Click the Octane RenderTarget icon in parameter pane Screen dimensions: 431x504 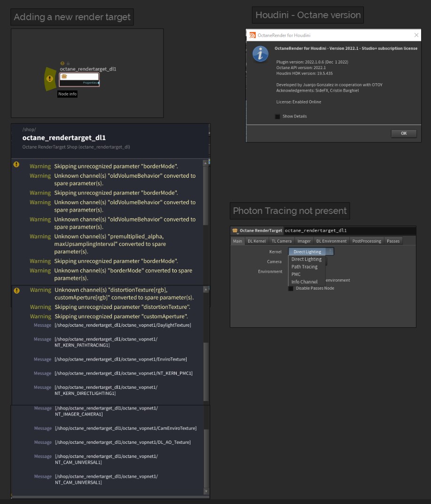[235, 230]
